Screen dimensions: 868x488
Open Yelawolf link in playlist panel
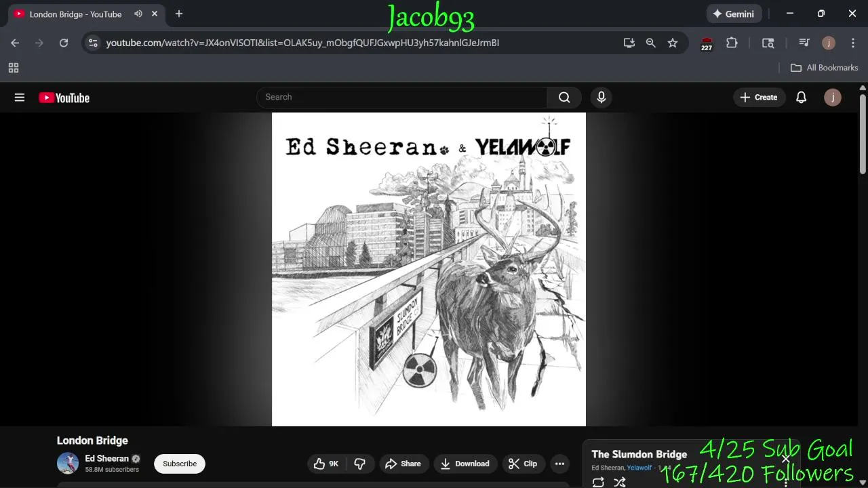click(639, 468)
